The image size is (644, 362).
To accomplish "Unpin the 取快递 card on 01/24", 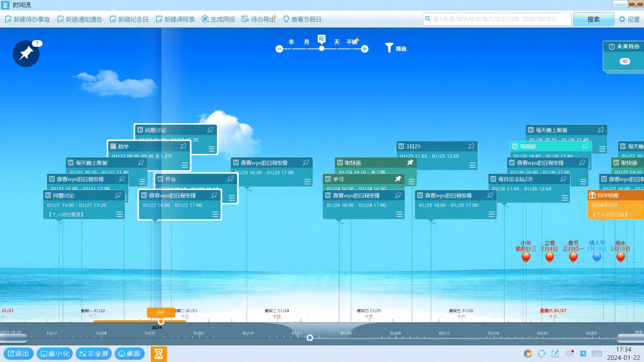I will coord(410,163).
